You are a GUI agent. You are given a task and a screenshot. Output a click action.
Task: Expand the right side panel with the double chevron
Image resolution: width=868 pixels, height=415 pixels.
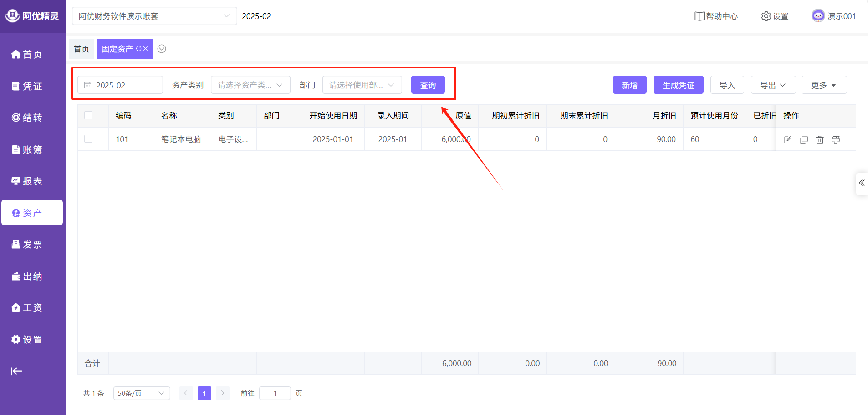pyautogui.click(x=862, y=183)
